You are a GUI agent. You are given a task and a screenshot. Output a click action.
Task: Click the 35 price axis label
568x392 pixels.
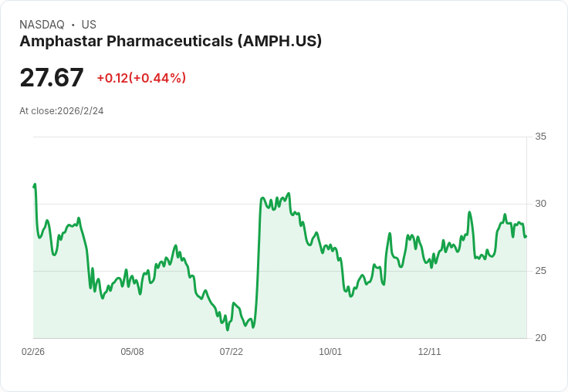point(540,137)
